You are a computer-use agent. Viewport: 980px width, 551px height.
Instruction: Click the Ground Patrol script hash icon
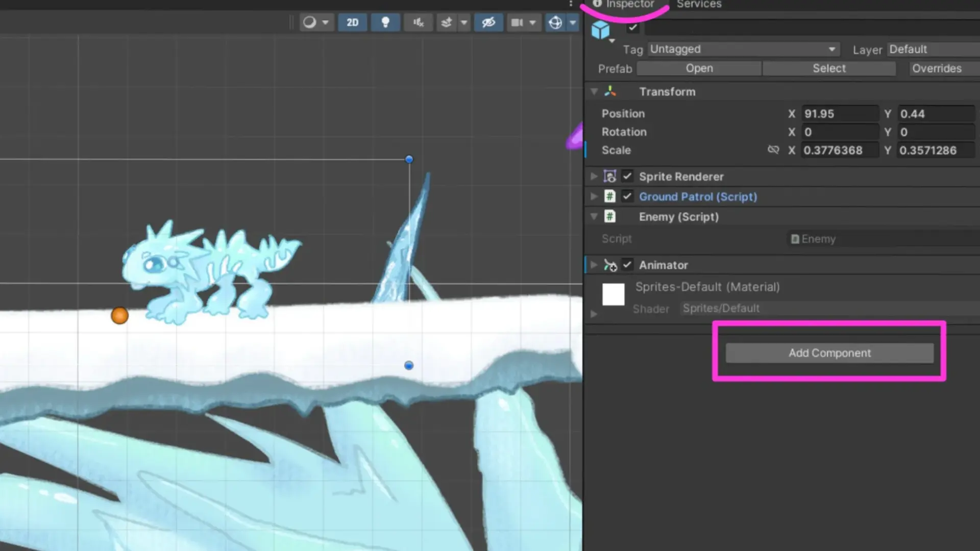click(x=610, y=196)
